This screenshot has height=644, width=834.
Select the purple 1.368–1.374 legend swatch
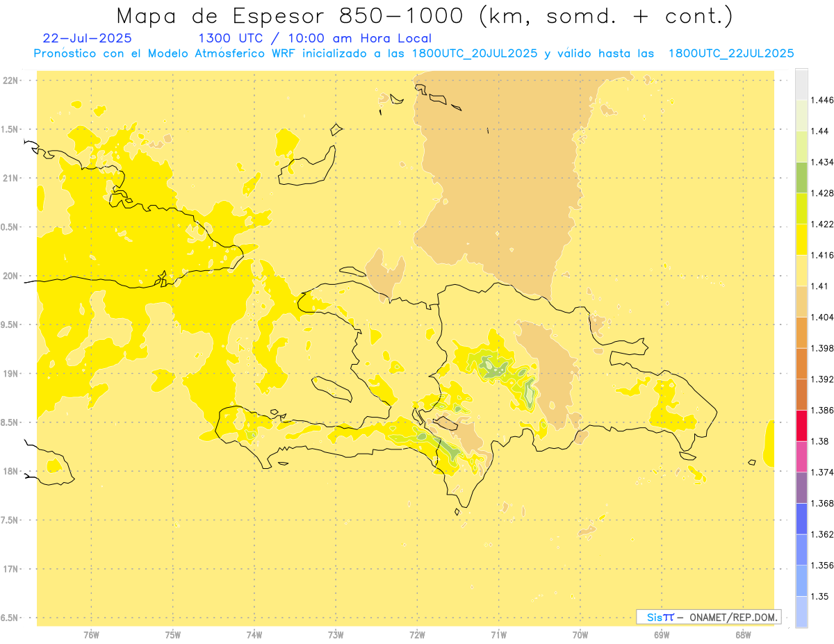tap(801, 487)
